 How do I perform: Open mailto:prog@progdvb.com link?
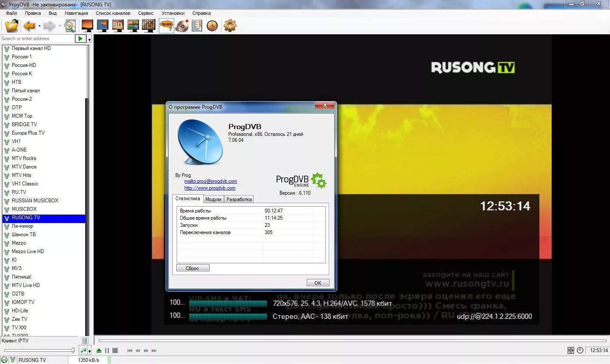[211, 181]
